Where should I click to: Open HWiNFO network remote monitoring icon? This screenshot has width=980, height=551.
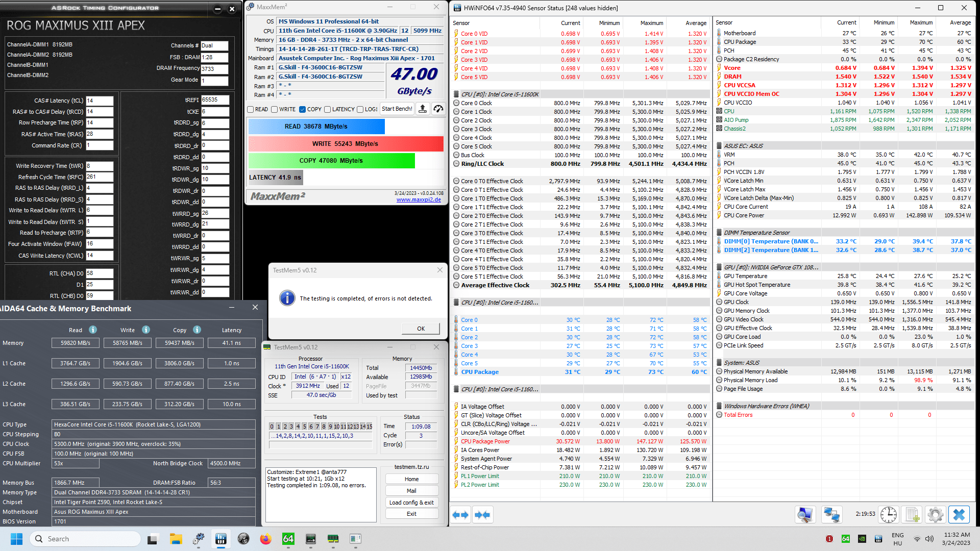(x=831, y=514)
